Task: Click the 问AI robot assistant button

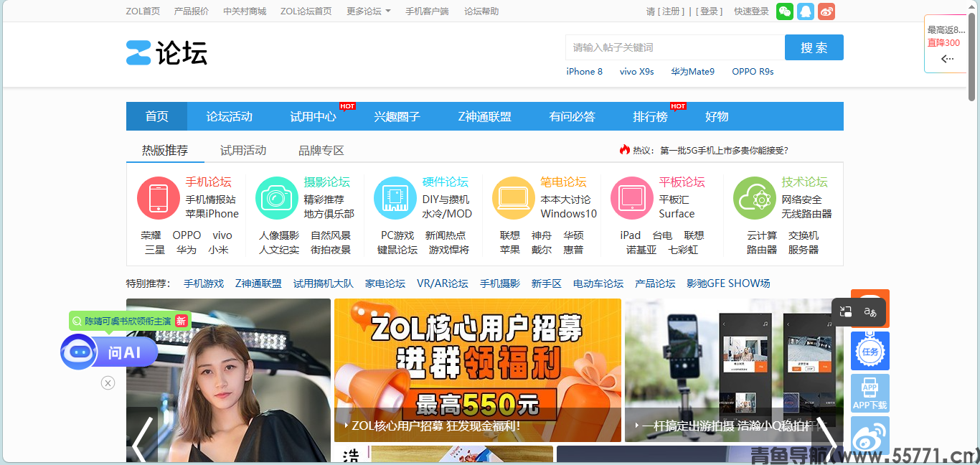Action: click(109, 352)
